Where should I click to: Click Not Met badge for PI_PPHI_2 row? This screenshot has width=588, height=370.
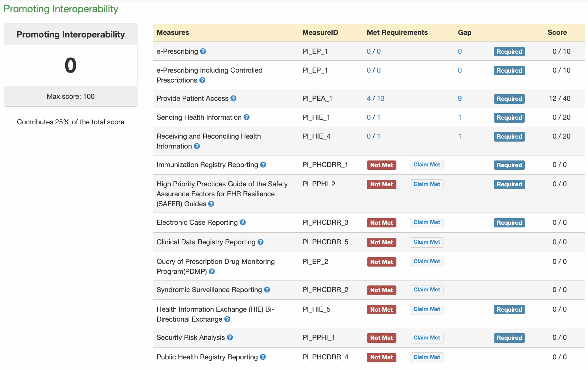(382, 184)
